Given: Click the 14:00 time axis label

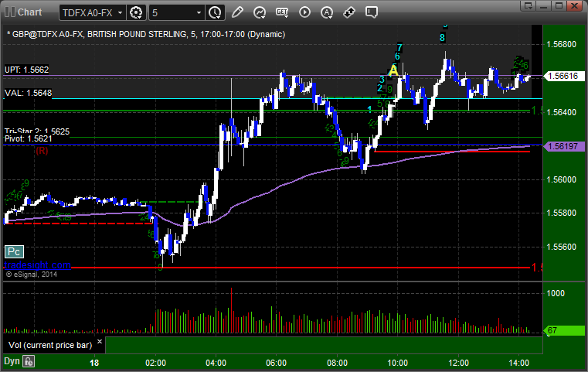Looking at the screenshot, I should [x=519, y=363].
